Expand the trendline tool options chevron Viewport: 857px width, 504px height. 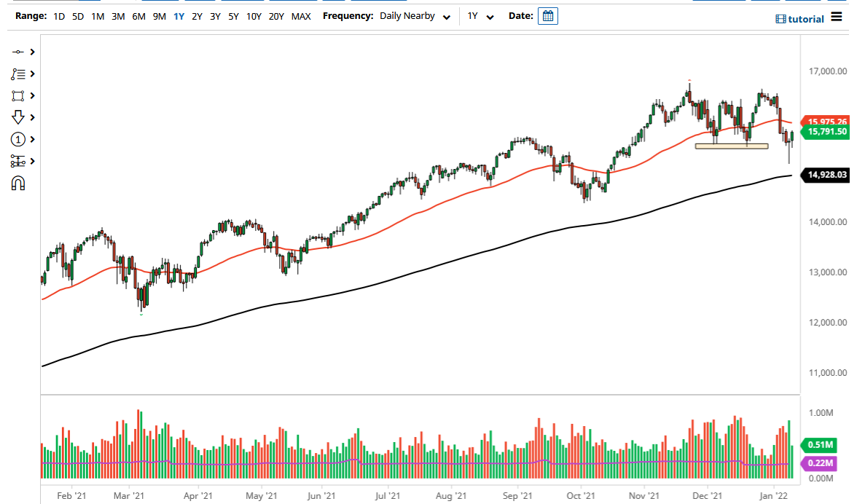tap(32, 51)
